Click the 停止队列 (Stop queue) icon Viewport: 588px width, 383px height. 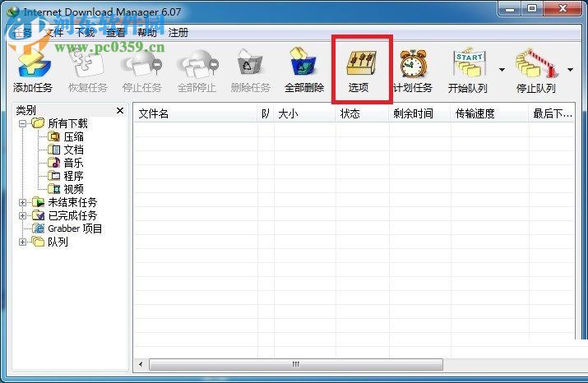[535, 70]
